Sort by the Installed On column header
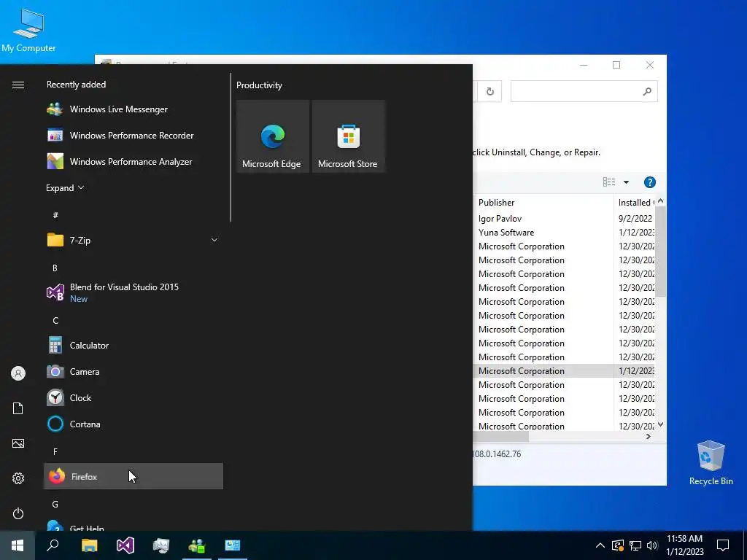The image size is (747, 560). click(x=635, y=203)
